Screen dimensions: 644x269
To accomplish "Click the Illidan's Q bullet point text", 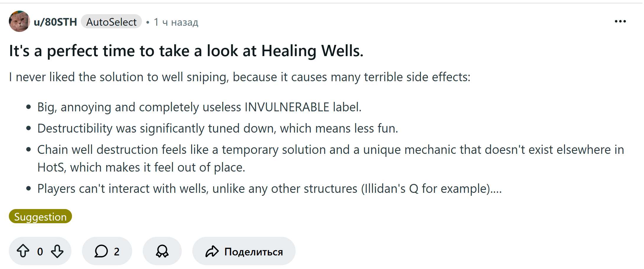I will (269, 189).
